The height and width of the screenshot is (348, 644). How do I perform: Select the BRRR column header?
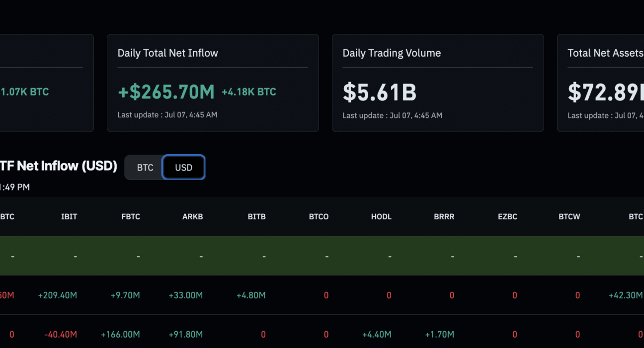444,217
